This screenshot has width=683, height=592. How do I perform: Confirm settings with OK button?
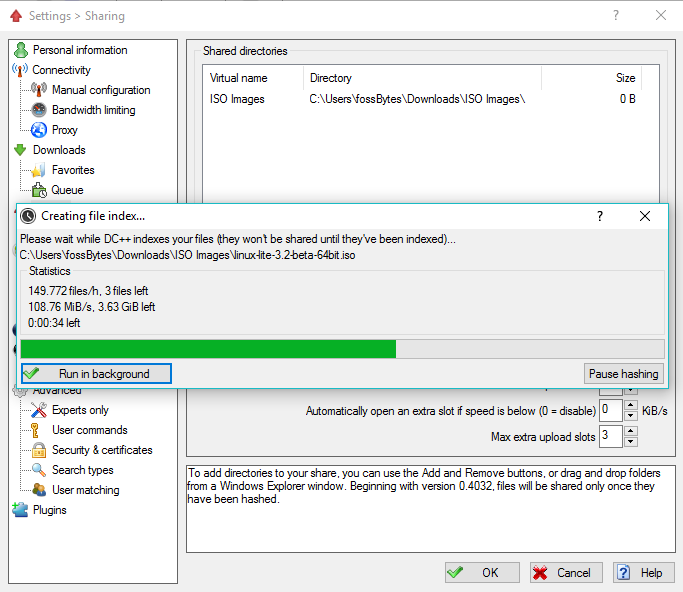pyautogui.click(x=482, y=572)
